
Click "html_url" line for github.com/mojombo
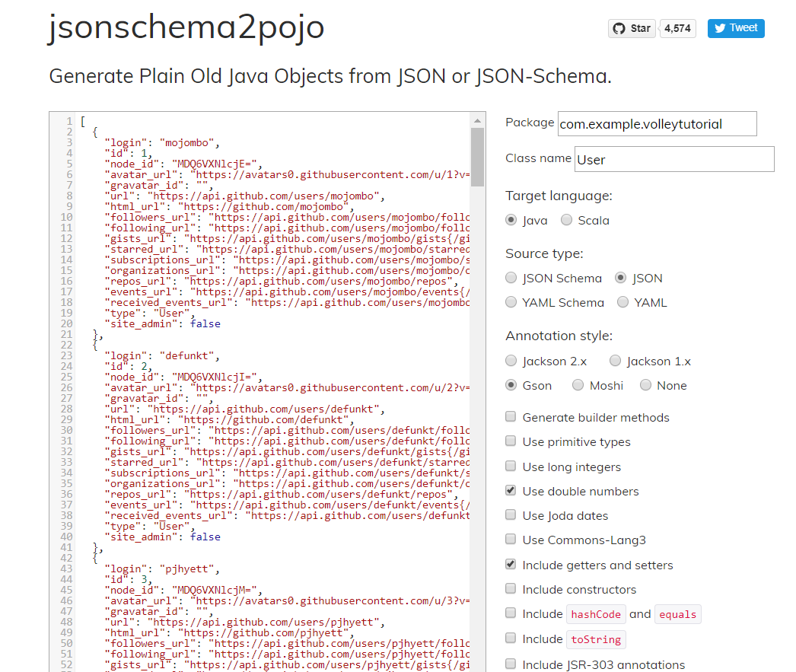coord(229,206)
